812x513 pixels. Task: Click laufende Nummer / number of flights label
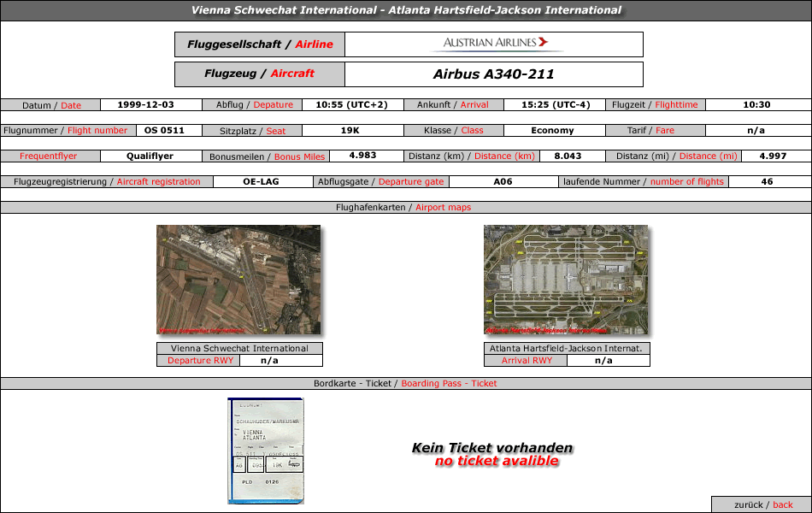[644, 182]
